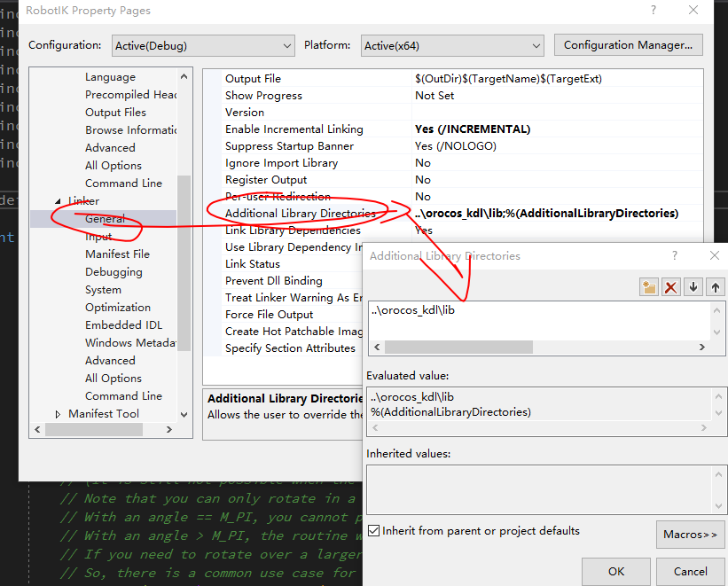Click the Move Up arrow icon
Image resolution: width=728 pixels, height=586 pixels.
click(x=716, y=286)
